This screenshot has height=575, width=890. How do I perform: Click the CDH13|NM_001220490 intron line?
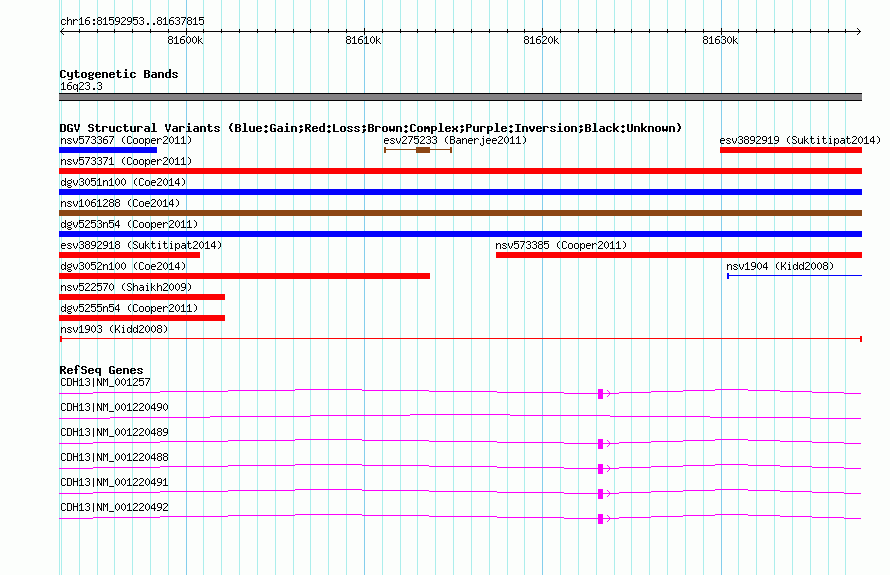point(460,417)
